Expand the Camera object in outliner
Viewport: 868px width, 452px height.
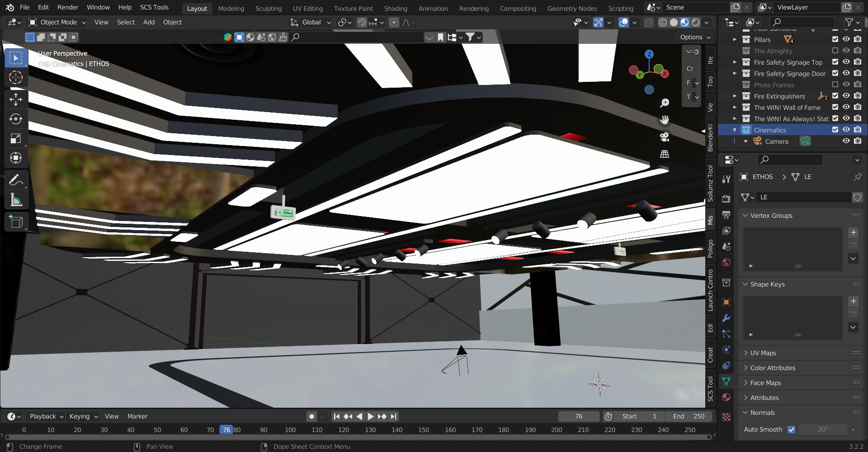746,141
